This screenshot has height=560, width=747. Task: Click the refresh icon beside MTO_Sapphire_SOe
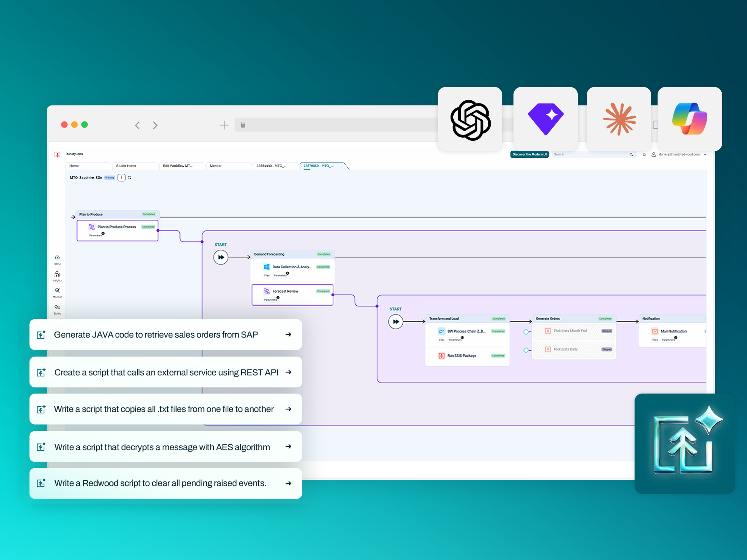point(130,178)
